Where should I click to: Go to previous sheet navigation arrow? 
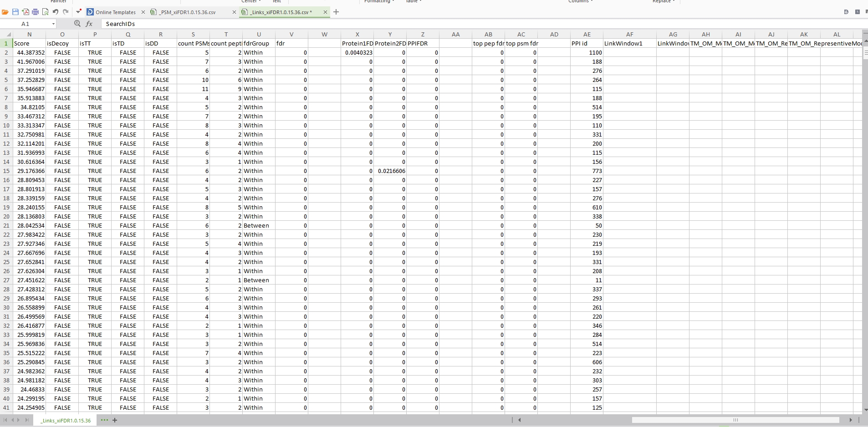point(12,420)
